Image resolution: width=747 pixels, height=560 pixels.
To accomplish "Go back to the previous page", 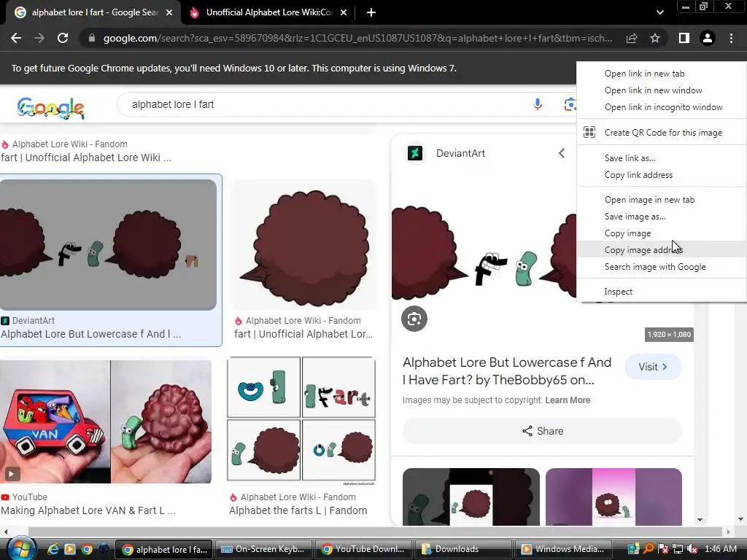I will tap(16, 38).
